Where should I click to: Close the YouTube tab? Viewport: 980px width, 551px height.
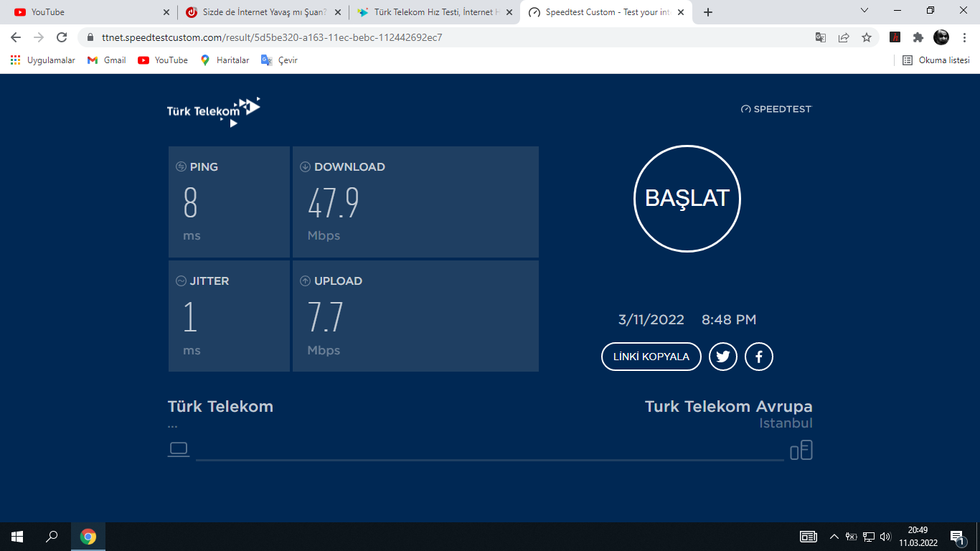point(166,12)
